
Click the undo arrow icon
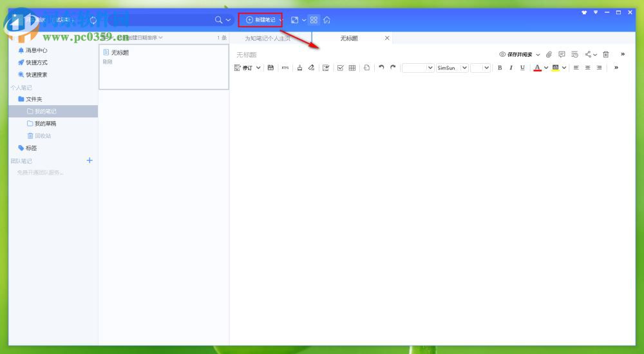click(x=381, y=68)
